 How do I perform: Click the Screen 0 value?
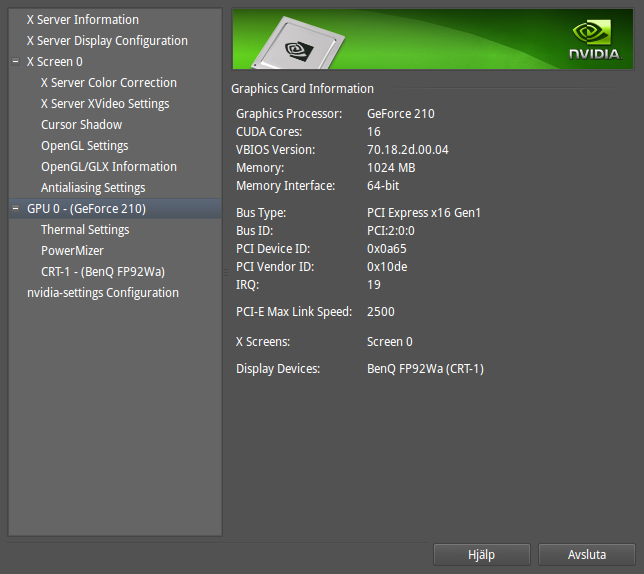point(390,342)
